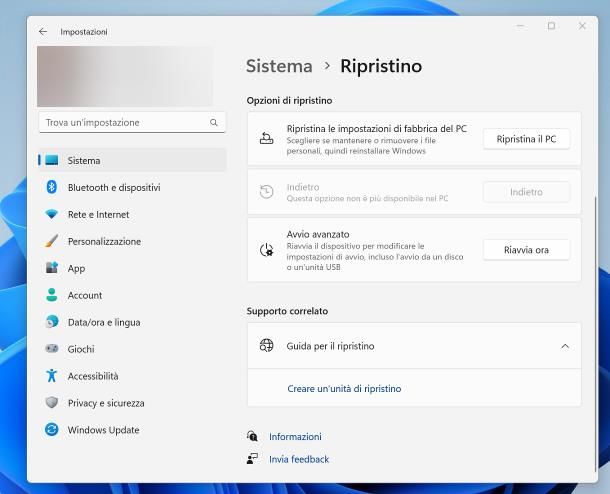Click the Riavvia ora button
This screenshot has width=610, height=494.
[x=526, y=250]
